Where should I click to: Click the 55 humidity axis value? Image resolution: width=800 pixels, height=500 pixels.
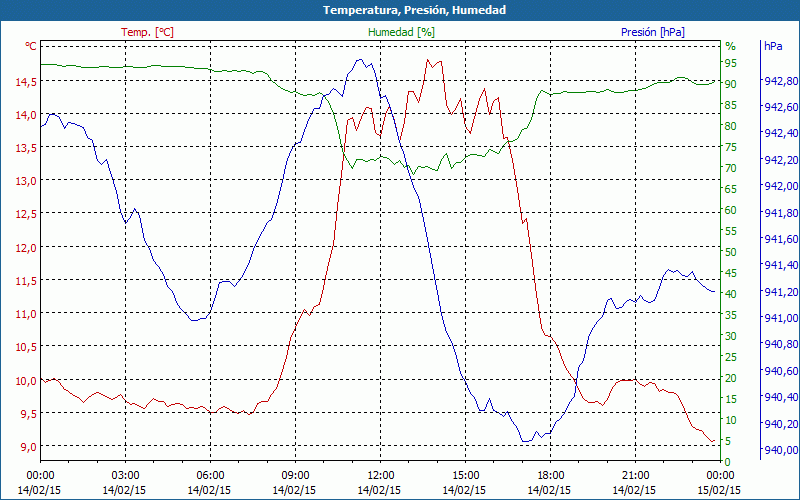coord(731,231)
